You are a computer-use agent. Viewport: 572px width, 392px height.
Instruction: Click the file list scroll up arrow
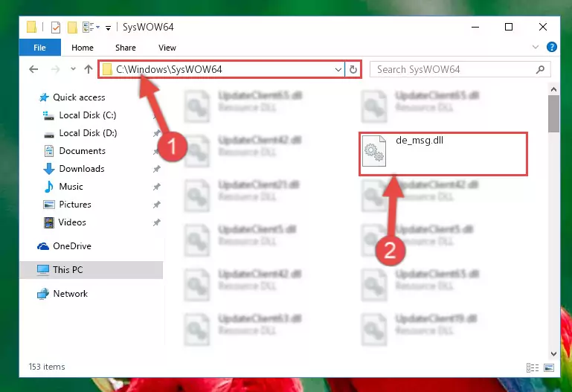pos(553,89)
